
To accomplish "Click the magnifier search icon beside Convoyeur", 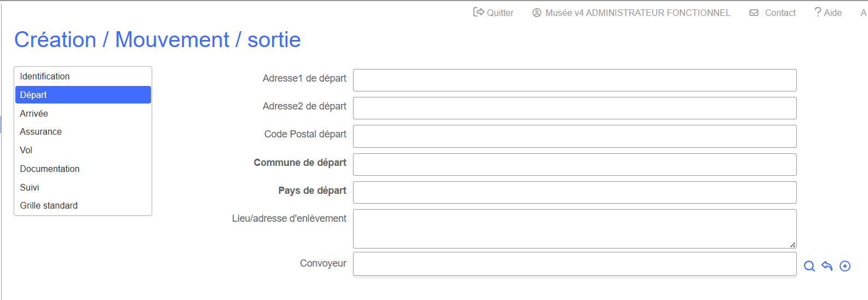I will point(809,266).
